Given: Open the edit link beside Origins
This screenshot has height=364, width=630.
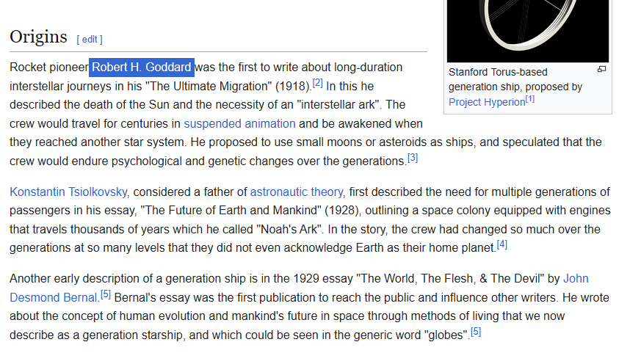Looking at the screenshot, I should click(90, 40).
